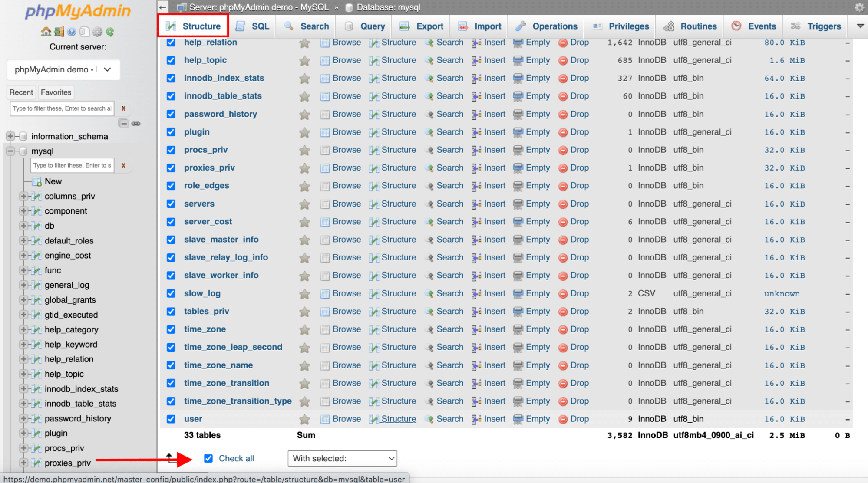
Task: Open phpMyAdmin home via the house icon
Action: (x=46, y=31)
